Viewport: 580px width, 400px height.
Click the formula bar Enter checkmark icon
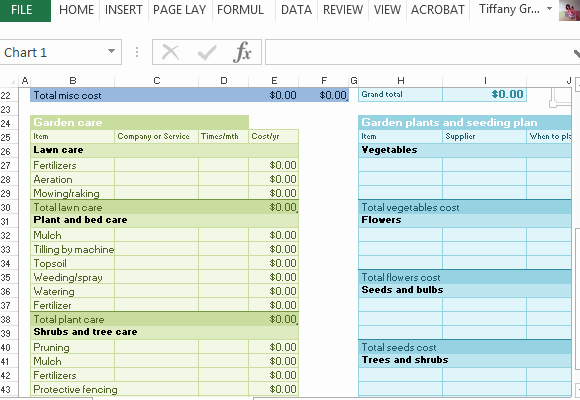(x=207, y=53)
